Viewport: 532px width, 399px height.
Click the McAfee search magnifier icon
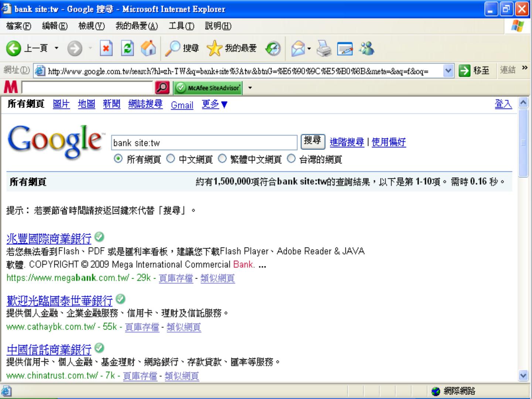click(x=163, y=88)
